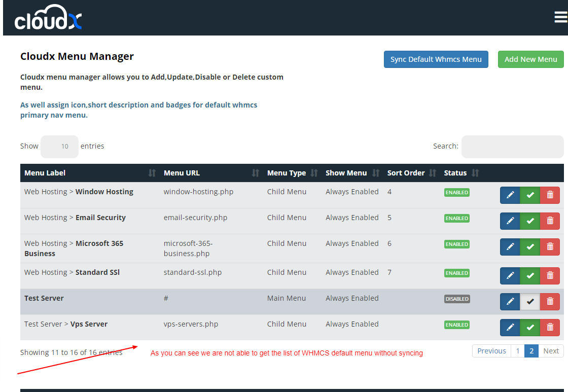Screen dimensions: 568x392
Task: Toggle status of Vps Server menu
Action: pyautogui.click(x=530, y=328)
